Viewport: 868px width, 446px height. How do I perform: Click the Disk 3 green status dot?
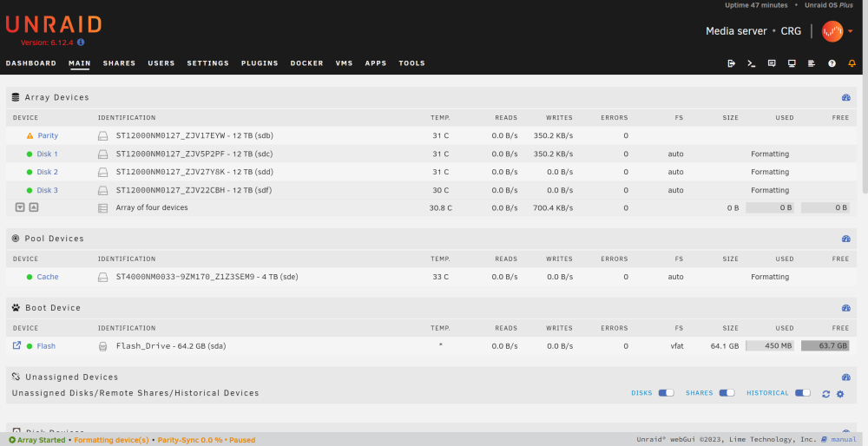click(30, 190)
